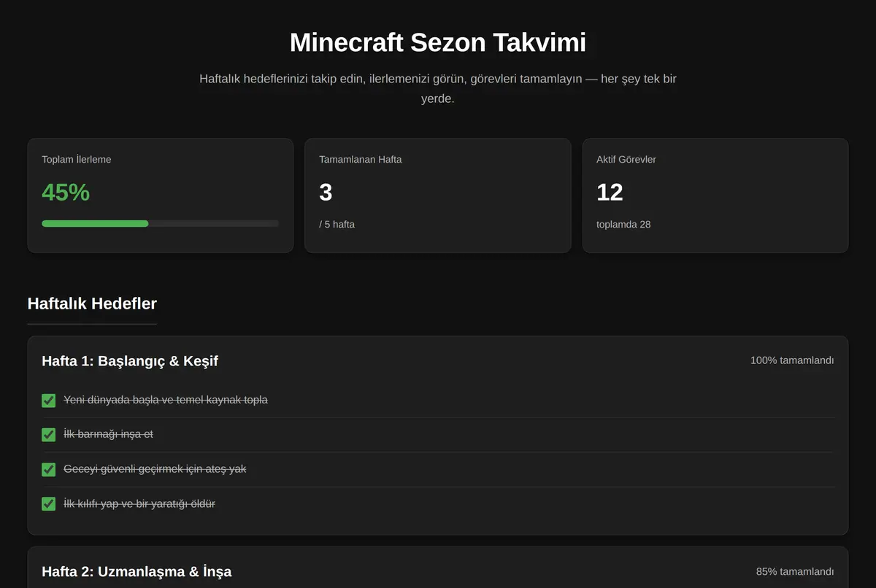Image resolution: width=876 pixels, height=588 pixels.
Task: Click the Toplam İlerleme progress bar
Action: tap(160, 223)
